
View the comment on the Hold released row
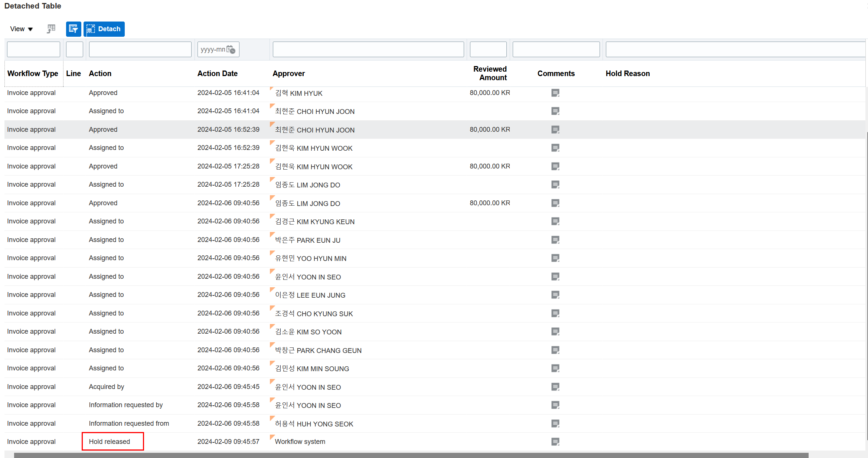click(555, 441)
